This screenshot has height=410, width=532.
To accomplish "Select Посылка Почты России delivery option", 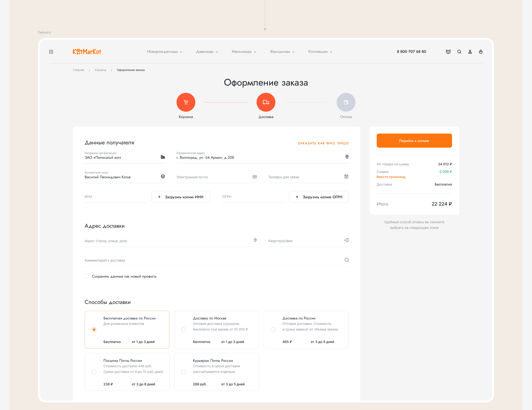I will pos(94,372).
